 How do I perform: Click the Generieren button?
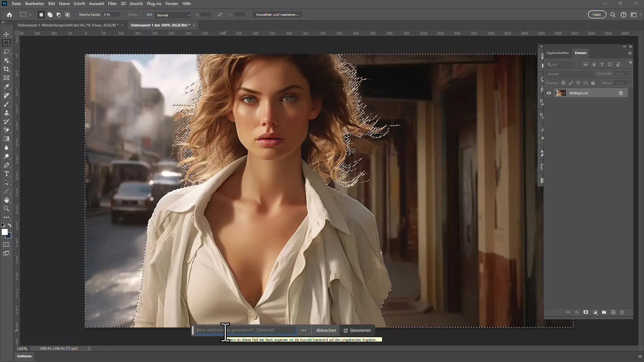tap(357, 330)
